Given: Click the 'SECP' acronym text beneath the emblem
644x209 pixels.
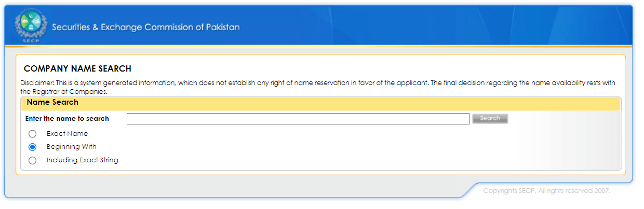Looking at the screenshot, I should tap(31, 40).
